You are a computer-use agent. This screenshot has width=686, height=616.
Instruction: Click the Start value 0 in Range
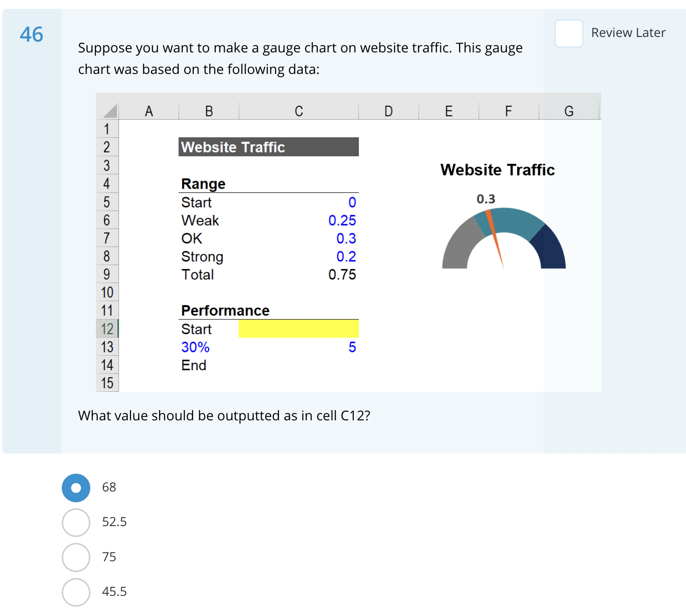coord(352,203)
